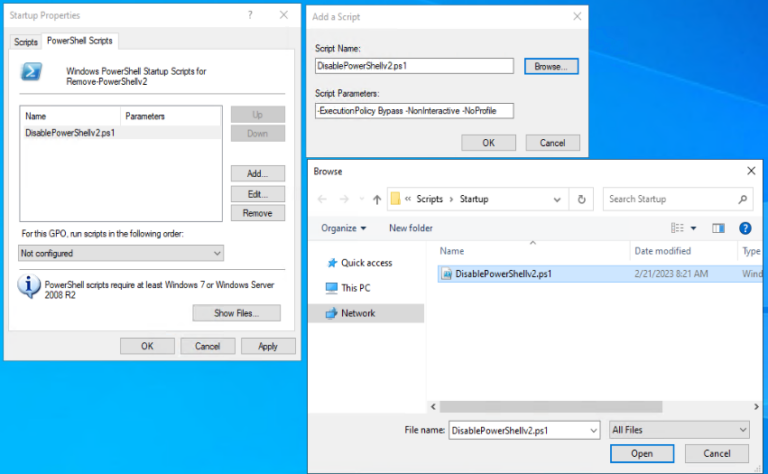The width and height of the screenshot is (768, 474).
Task: Click the Name column header in Startup Properties
Action: coord(71,116)
